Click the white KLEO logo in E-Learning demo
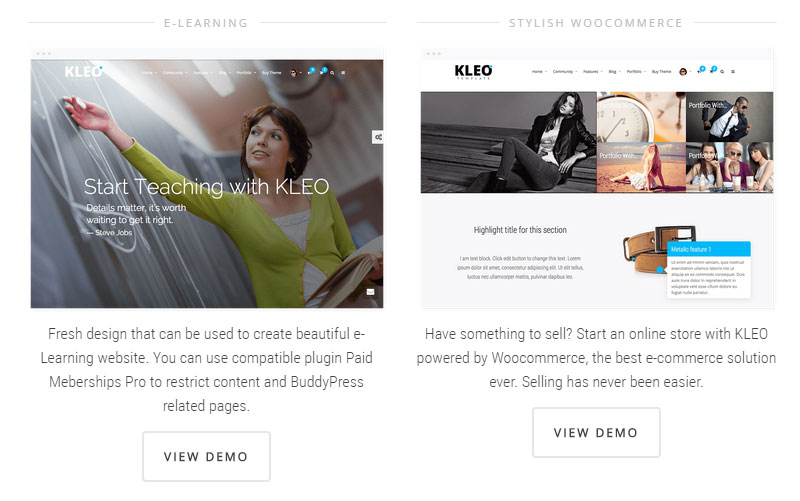The width and height of the screenshot is (800, 501). 83,72
